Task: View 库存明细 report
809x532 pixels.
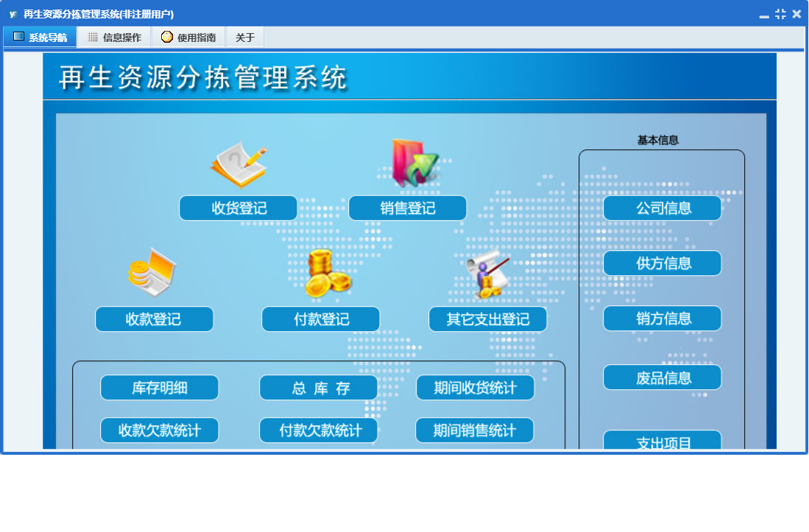Action: click(x=160, y=387)
